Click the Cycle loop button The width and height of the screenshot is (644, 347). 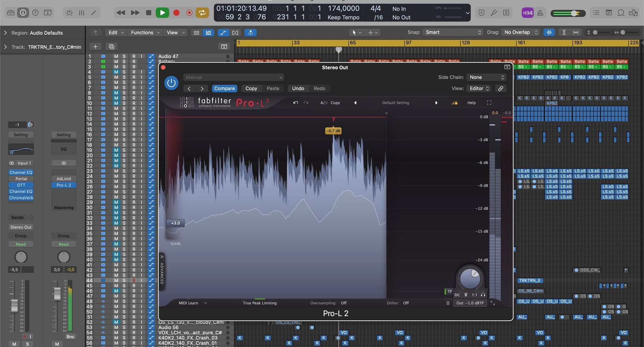202,13
